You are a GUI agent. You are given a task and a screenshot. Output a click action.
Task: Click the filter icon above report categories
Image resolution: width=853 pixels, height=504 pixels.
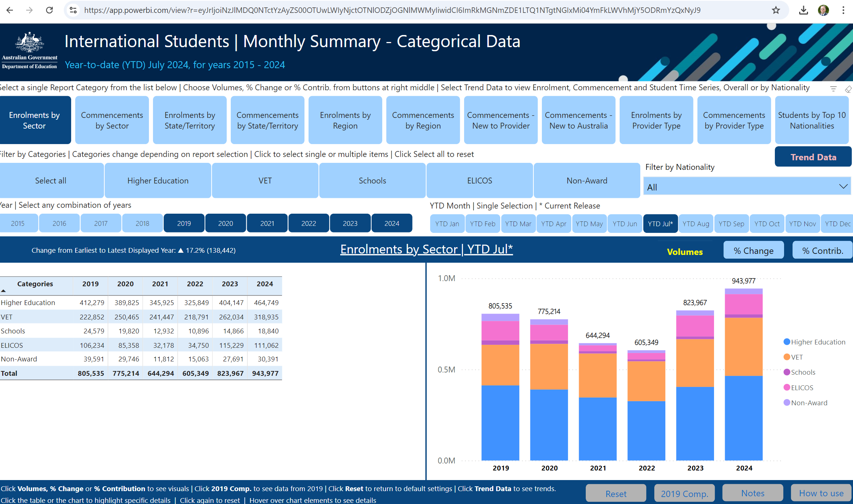pos(833,89)
